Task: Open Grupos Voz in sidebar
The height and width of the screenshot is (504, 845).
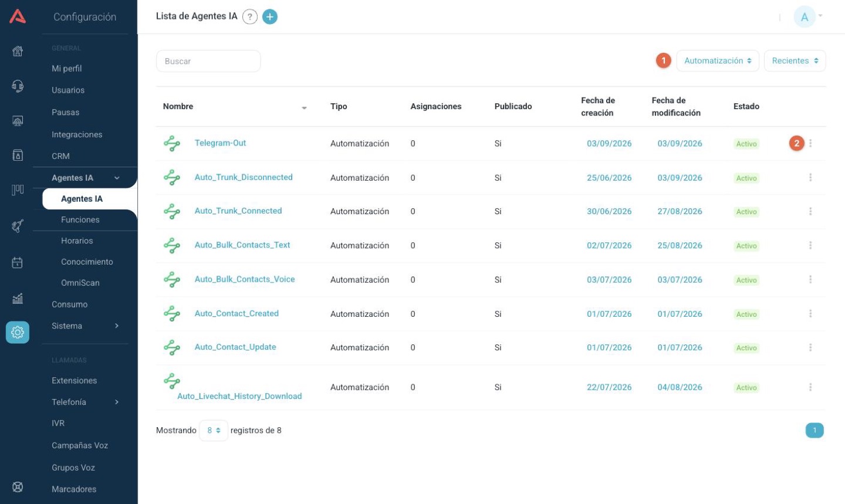Action: point(73,468)
